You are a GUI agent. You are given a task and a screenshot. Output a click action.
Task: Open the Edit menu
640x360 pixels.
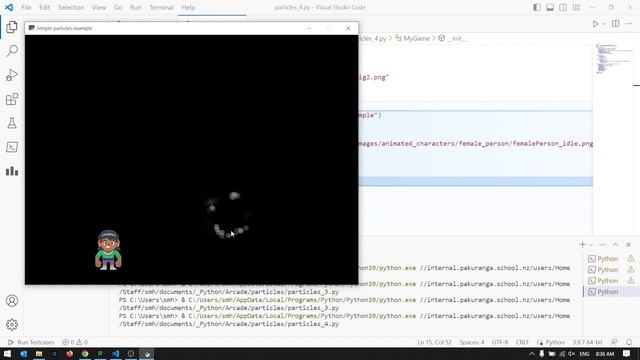[x=44, y=7]
